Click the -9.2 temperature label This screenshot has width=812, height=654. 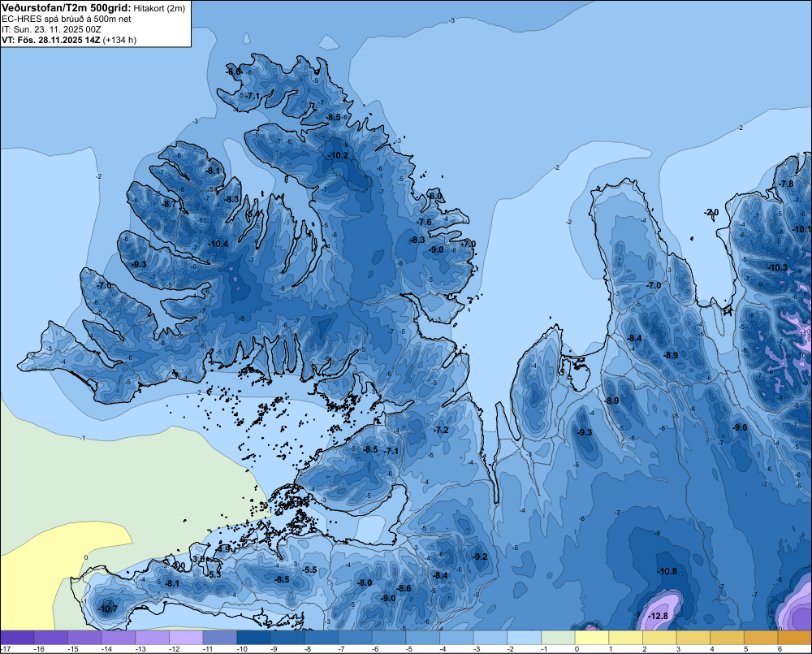480,557
